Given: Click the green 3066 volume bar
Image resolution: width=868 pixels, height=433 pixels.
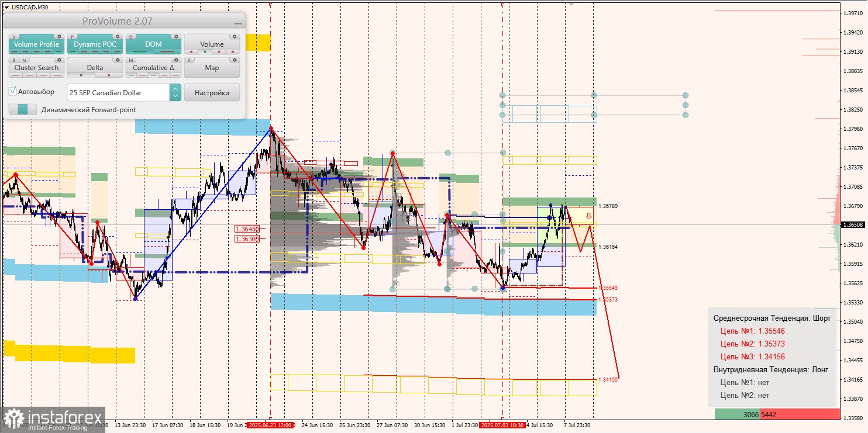Looking at the screenshot, I should coord(738,414).
